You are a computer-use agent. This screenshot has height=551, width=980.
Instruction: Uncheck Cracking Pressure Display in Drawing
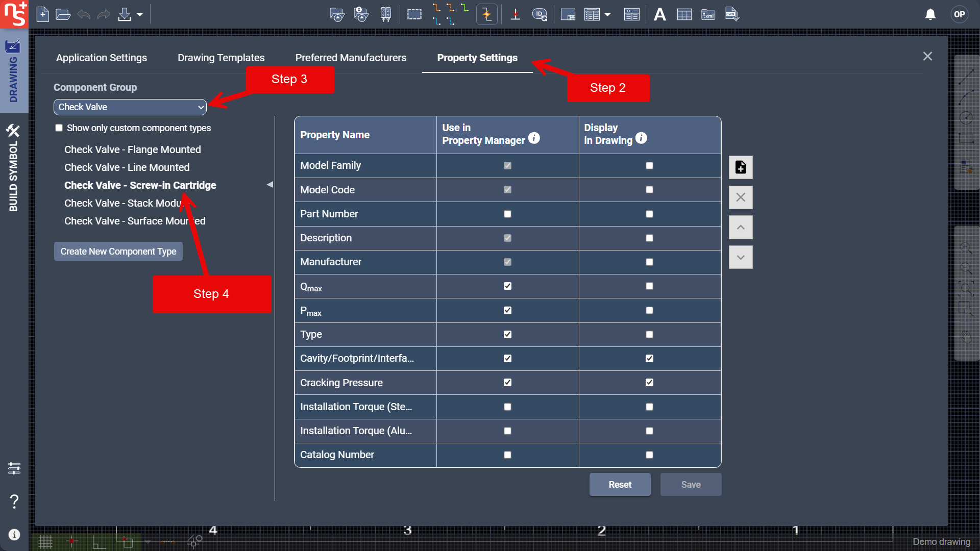[x=649, y=383]
